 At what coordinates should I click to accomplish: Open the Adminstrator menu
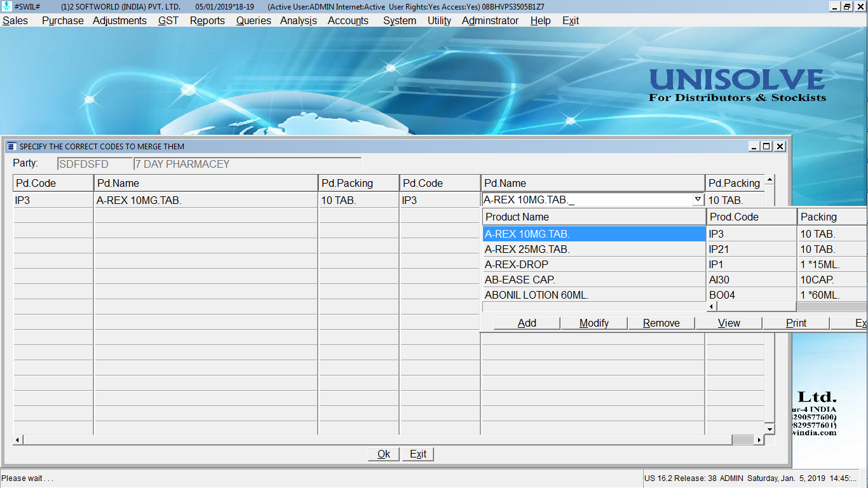coord(490,20)
